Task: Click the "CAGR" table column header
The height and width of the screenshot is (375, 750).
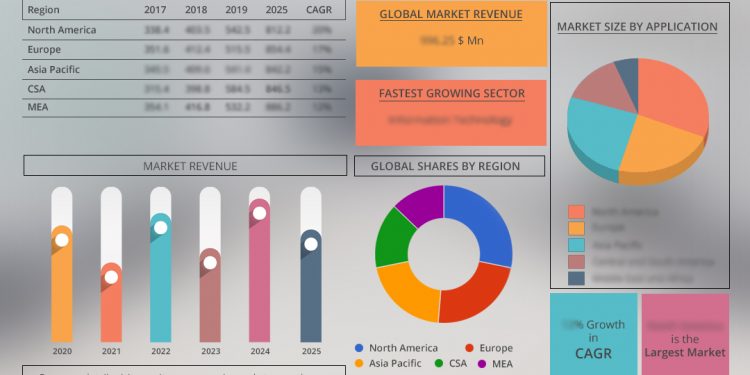Action: pyautogui.click(x=319, y=10)
